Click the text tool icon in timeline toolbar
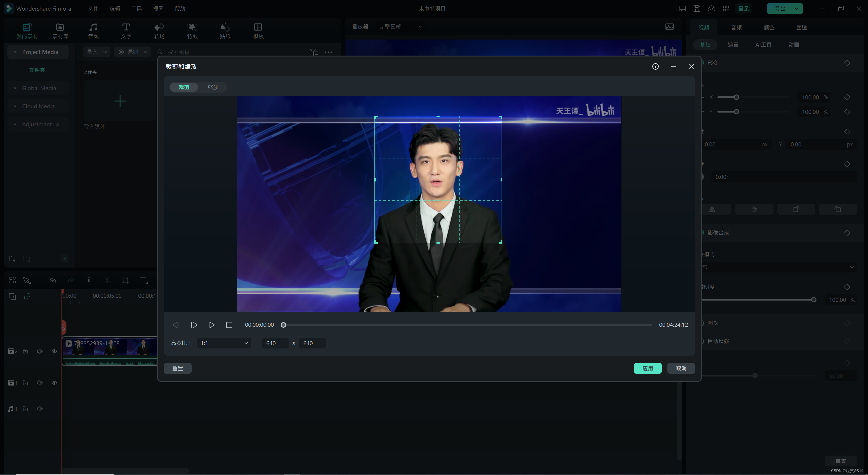868x475 pixels. (x=144, y=280)
